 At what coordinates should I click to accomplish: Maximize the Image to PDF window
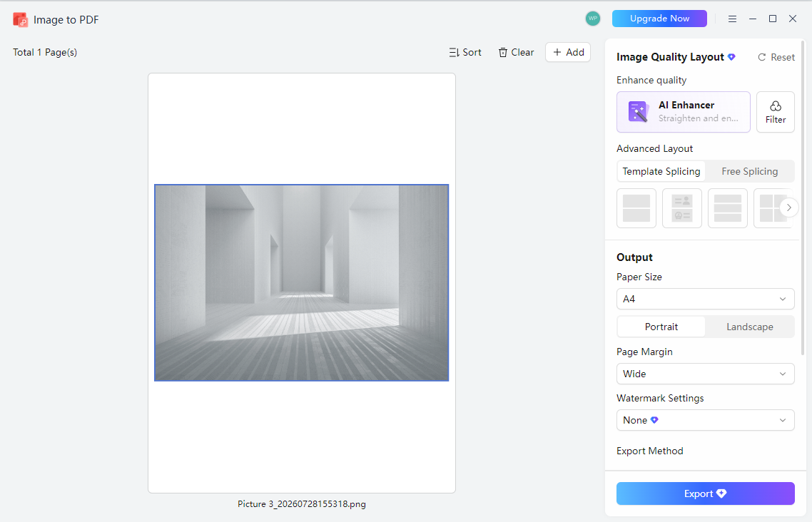pos(773,19)
